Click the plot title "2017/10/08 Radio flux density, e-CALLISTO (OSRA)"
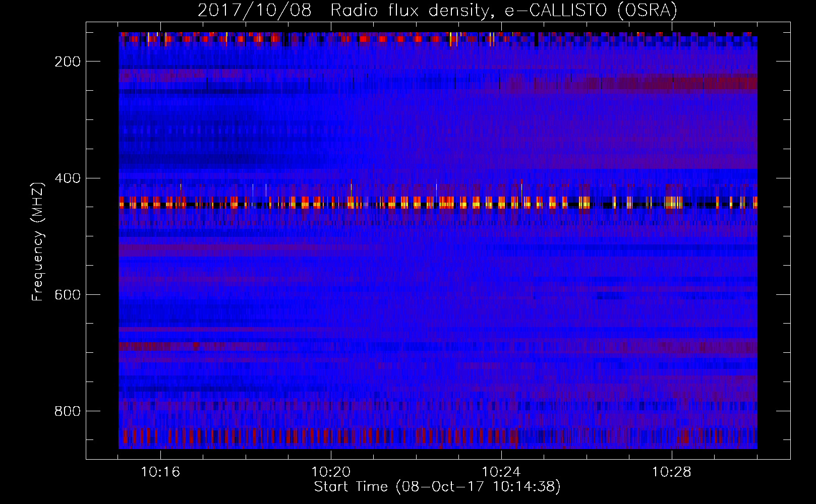The image size is (816, 504). [x=437, y=11]
